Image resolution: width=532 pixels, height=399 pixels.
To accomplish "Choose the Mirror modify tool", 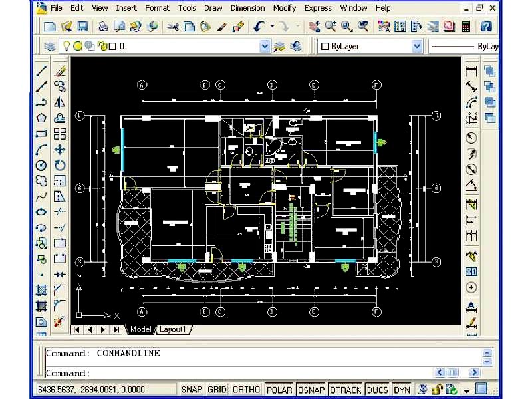I will [x=60, y=102].
